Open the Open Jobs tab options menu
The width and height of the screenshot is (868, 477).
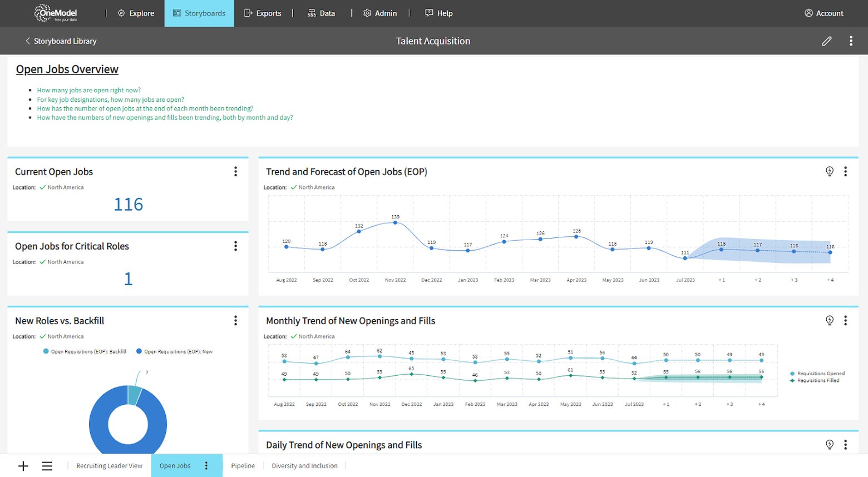(206, 465)
